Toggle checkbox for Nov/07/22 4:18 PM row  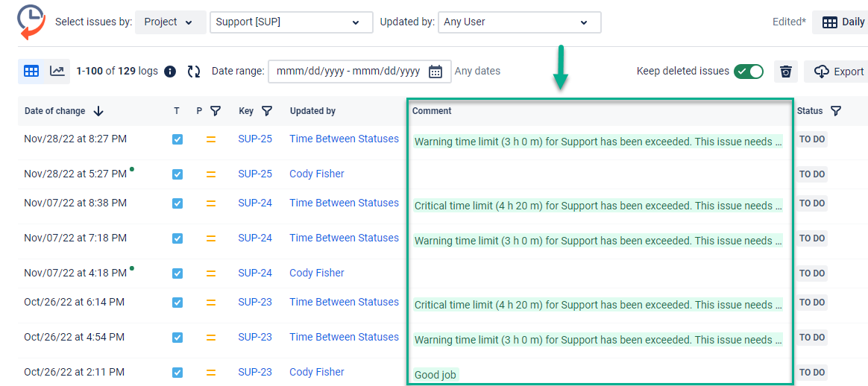177,273
